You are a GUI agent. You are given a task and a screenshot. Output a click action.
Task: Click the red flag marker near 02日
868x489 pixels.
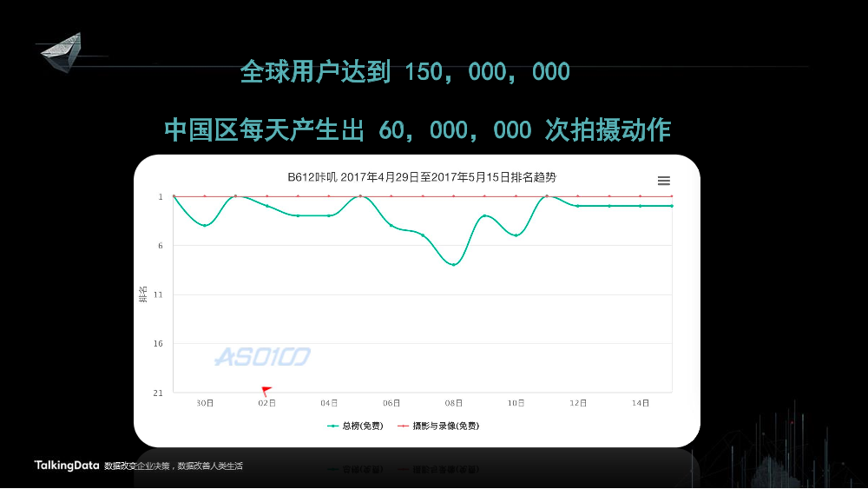[x=266, y=391]
